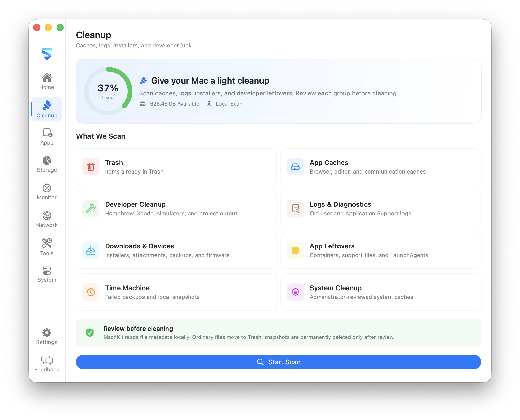Image resolution: width=520 pixels, height=420 pixels.
Task: Select the Logs & Diagnostics title
Action: (340, 204)
